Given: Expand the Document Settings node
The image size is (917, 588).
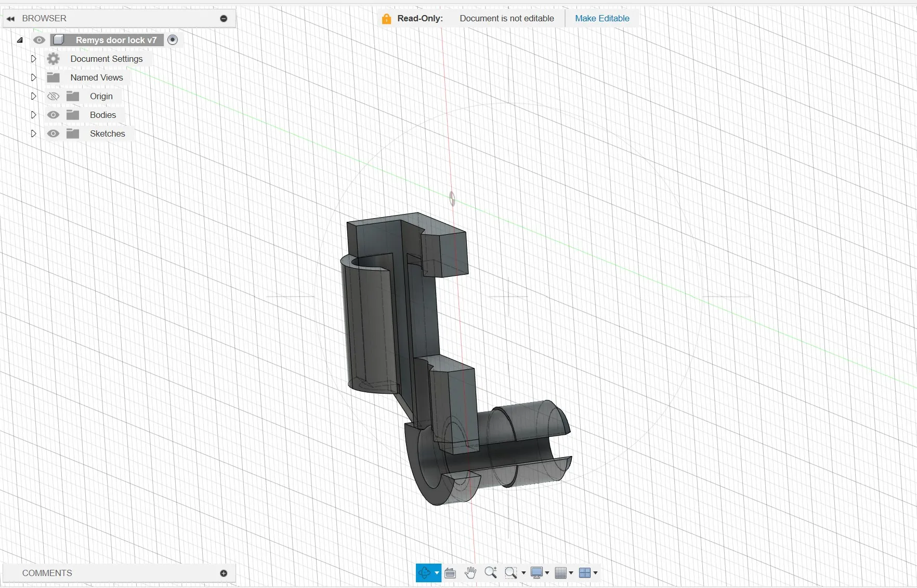Looking at the screenshot, I should coord(33,59).
